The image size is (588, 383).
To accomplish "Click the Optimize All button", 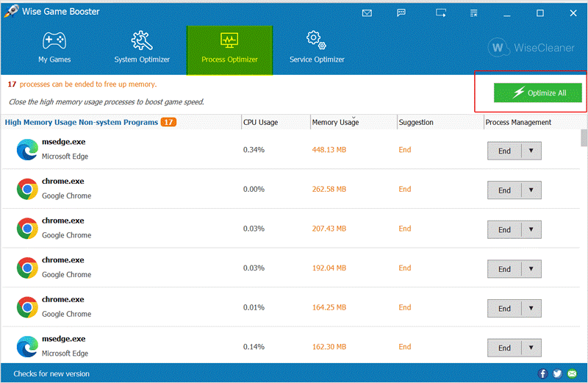I will click(537, 93).
